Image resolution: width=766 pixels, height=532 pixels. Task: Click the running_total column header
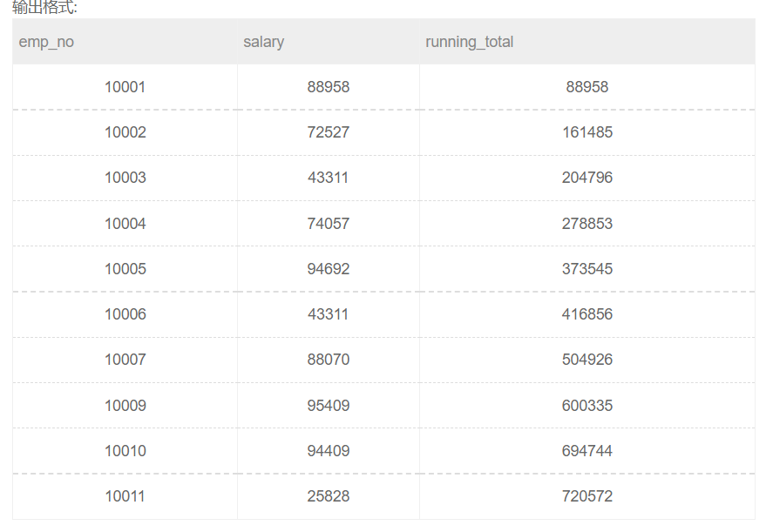(x=469, y=42)
